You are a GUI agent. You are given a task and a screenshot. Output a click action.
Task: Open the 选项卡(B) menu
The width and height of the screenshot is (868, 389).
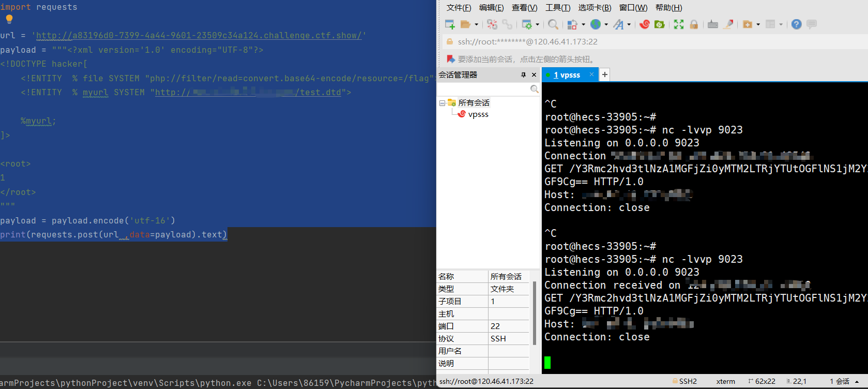(x=595, y=8)
